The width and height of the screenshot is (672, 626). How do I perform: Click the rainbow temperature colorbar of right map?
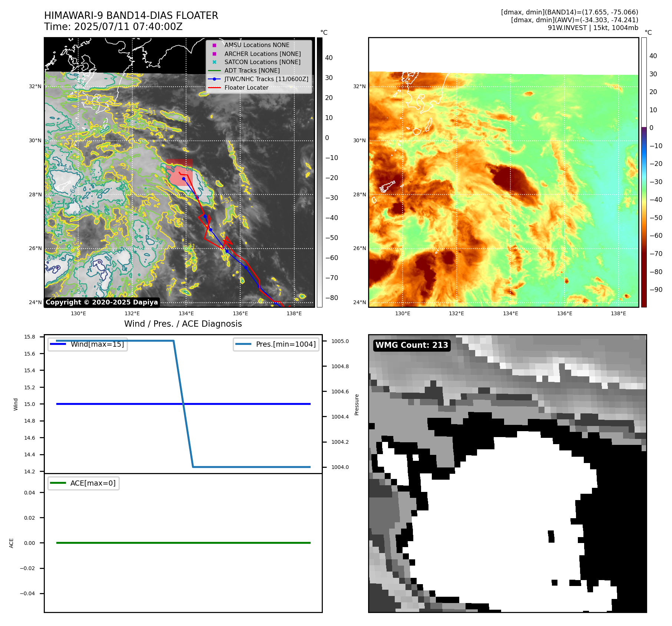[x=644, y=172]
